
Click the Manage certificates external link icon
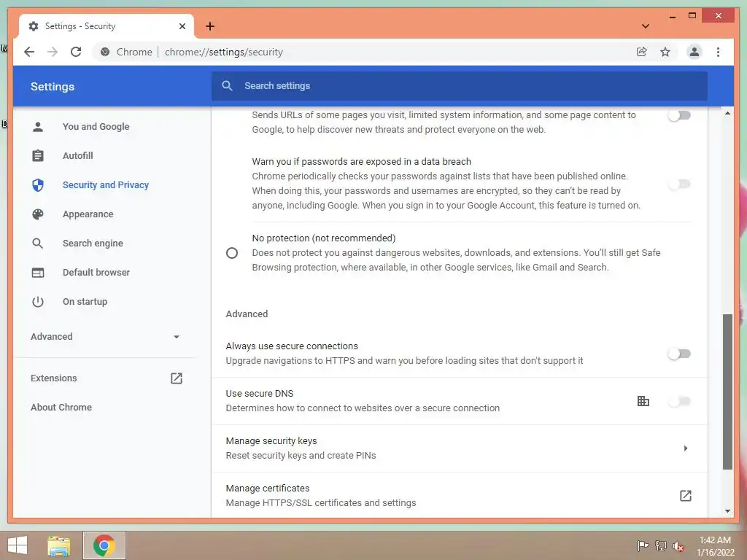pyautogui.click(x=685, y=496)
